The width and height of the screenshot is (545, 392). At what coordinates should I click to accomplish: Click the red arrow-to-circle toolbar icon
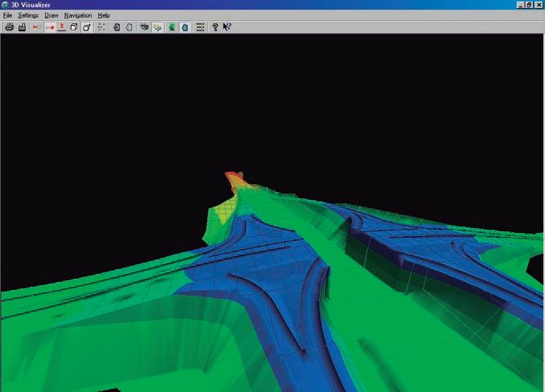37,27
